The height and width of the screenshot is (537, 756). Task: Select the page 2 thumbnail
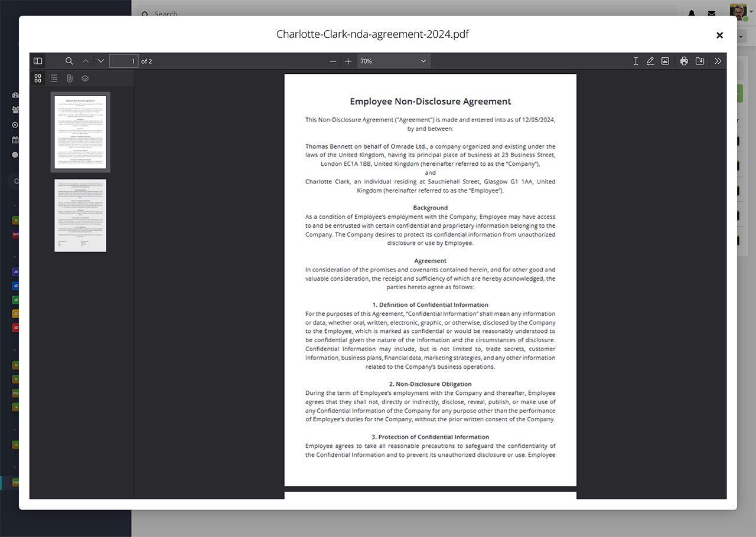(x=80, y=215)
